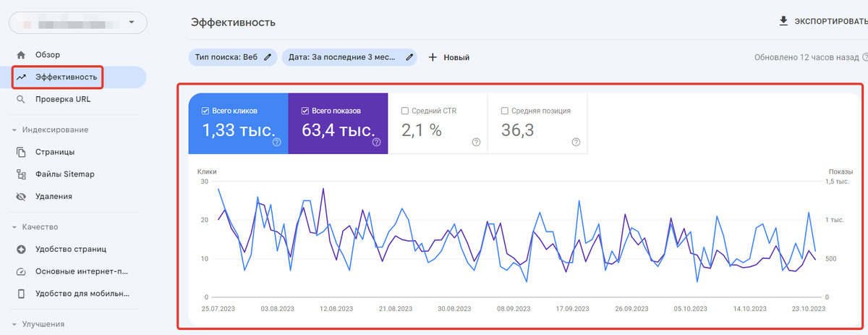Click the 2,1 % CTR value
This screenshot has width=868, height=335.
(x=421, y=130)
